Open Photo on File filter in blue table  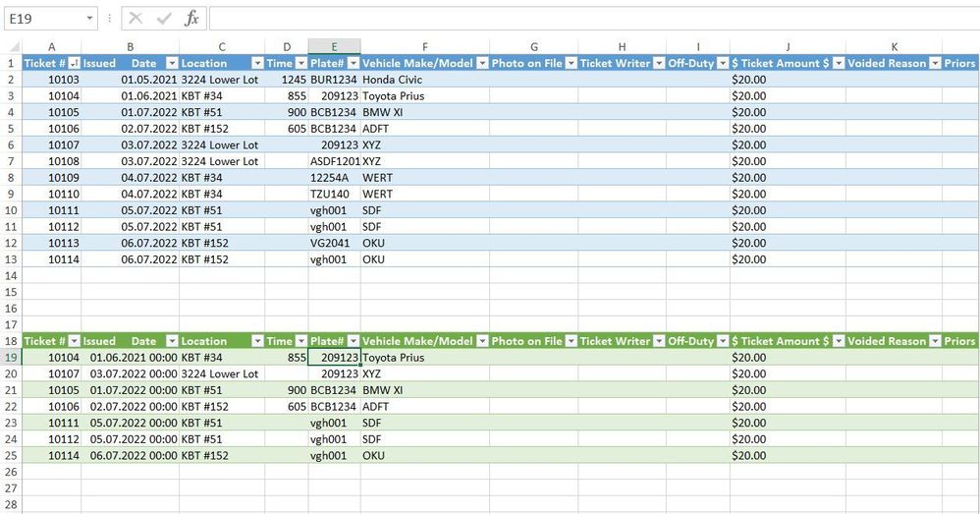571,63
